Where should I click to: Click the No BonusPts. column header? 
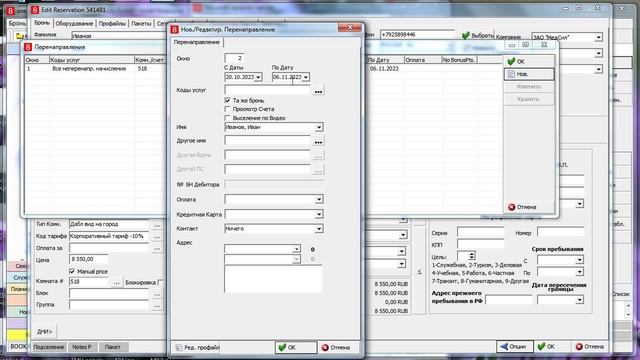point(459,60)
